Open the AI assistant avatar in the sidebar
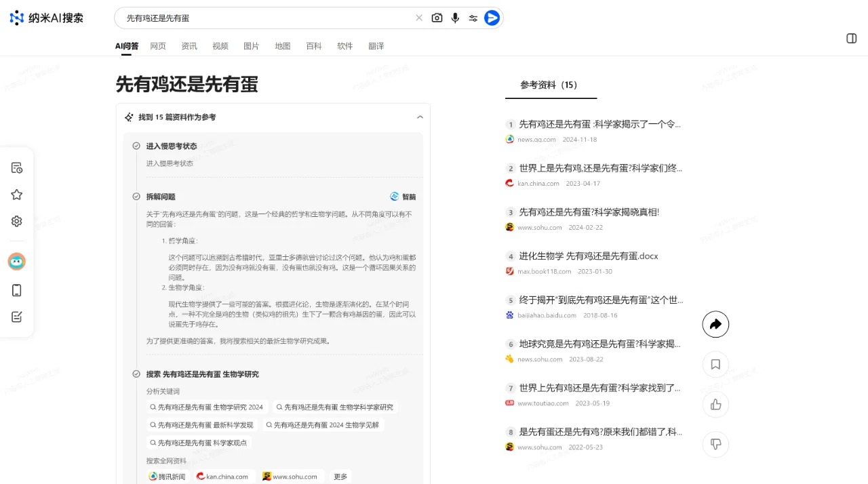Viewport: 868px width, 484px height. [16, 261]
